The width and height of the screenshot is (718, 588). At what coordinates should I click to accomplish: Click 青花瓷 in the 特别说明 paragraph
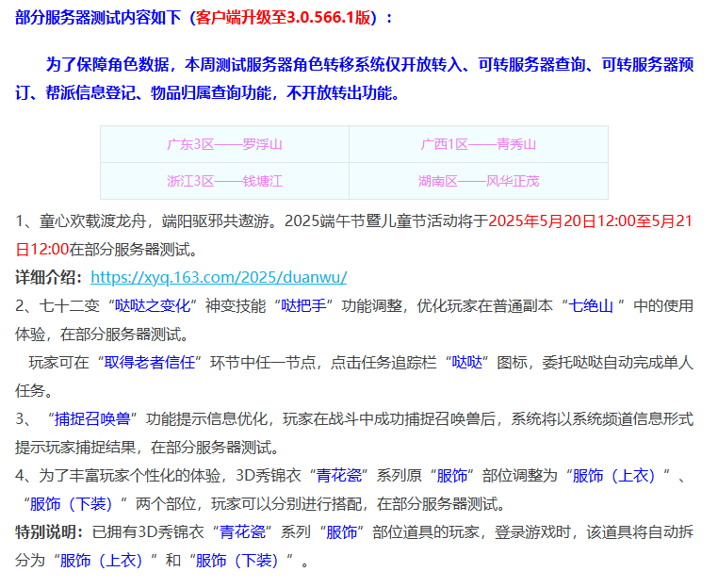point(242,532)
